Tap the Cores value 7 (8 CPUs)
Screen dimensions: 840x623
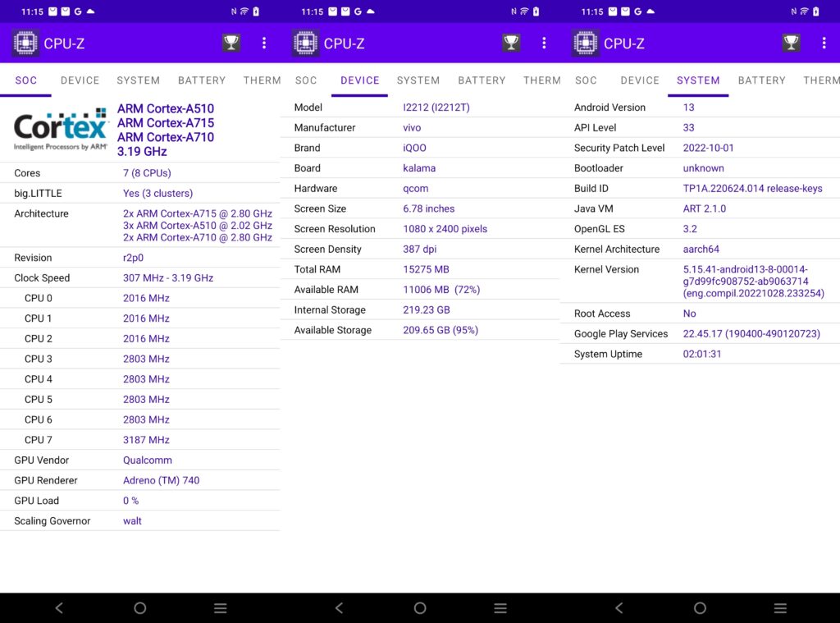pos(147,173)
